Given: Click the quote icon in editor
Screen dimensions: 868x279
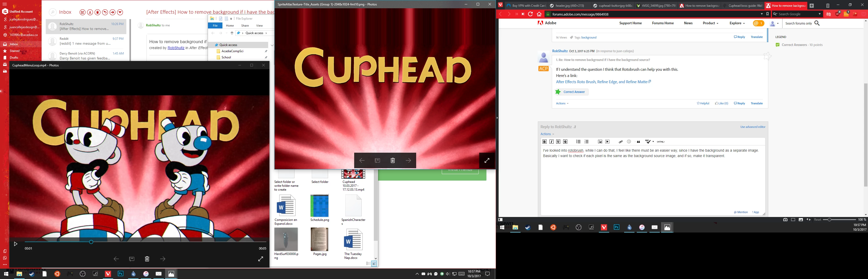Looking at the screenshot, I should pos(638,142).
